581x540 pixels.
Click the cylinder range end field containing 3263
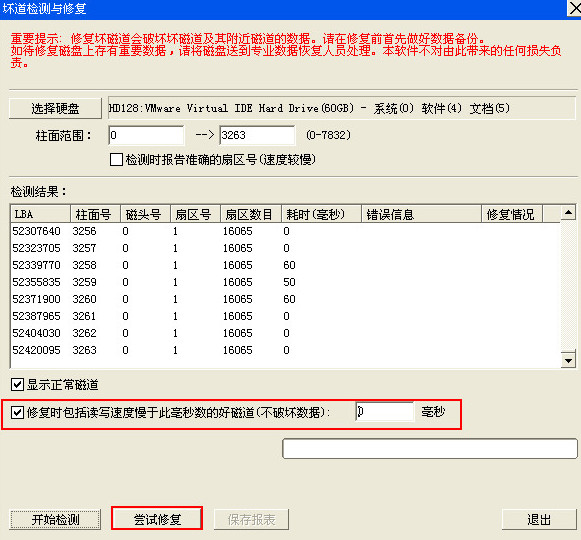257,135
